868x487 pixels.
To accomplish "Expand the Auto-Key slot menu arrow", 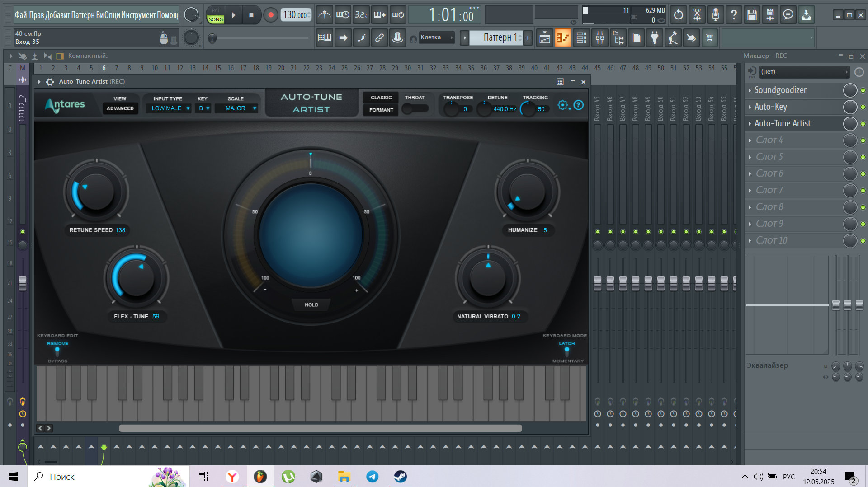I will click(750, 107).
